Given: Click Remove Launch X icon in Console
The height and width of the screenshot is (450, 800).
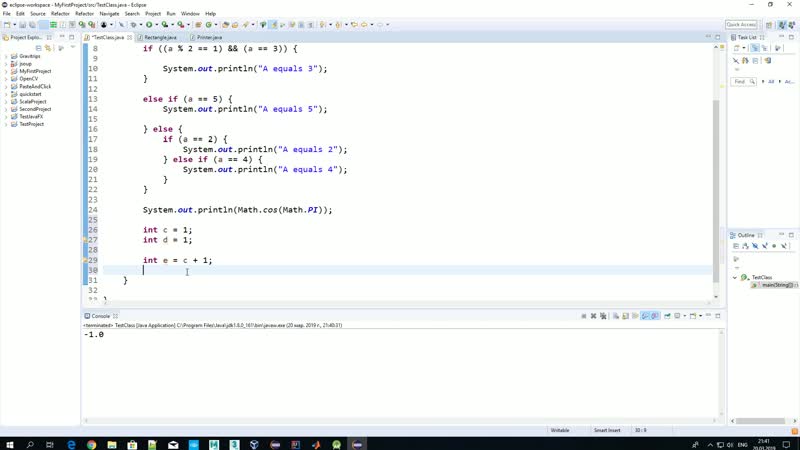Looking at the screenshot, I should click(593, 316).
